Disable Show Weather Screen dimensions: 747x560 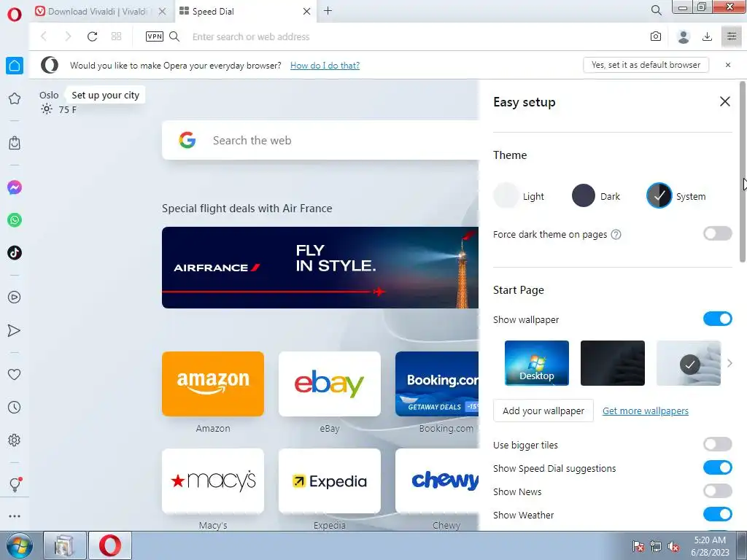717,514
